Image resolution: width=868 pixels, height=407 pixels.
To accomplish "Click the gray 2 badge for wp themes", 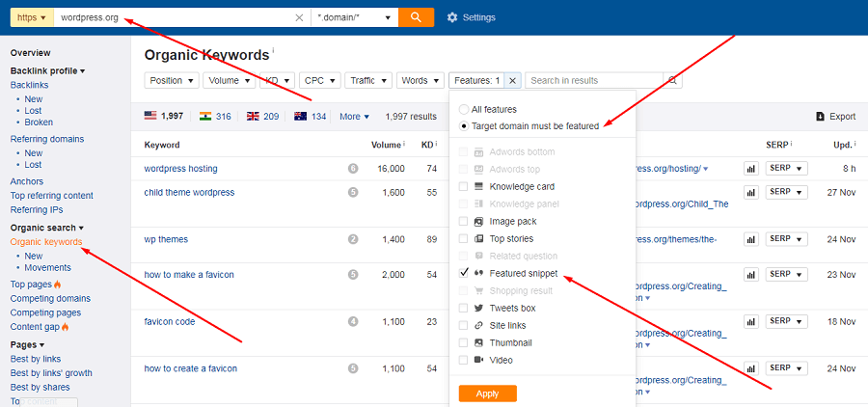I will coord(353,239).
